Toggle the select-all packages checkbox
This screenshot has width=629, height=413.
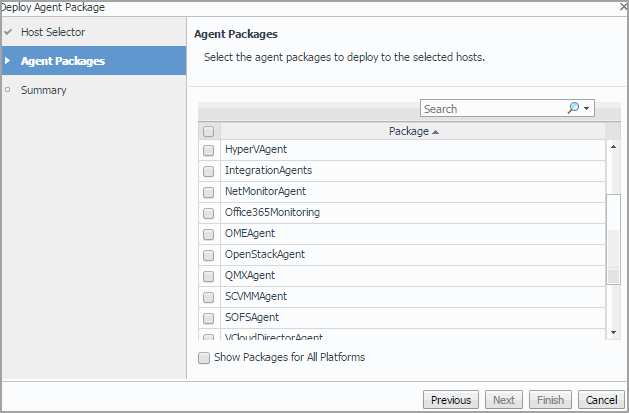208,131
